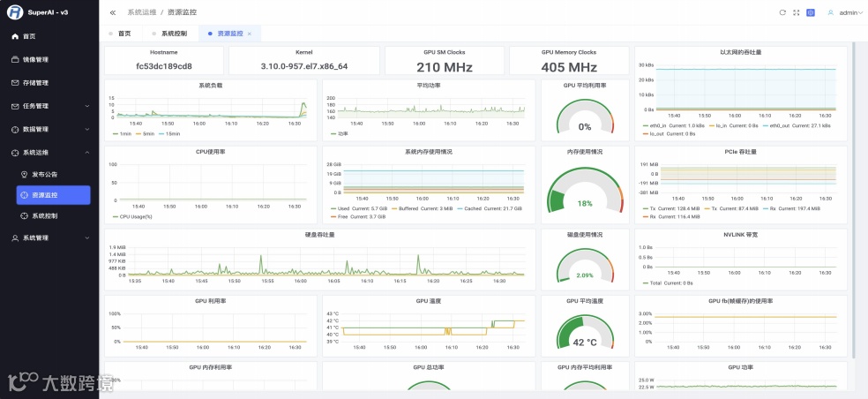Click 系统运维 in the breadcrumb
Screen dimensions: 868x399
click(142, 12)
